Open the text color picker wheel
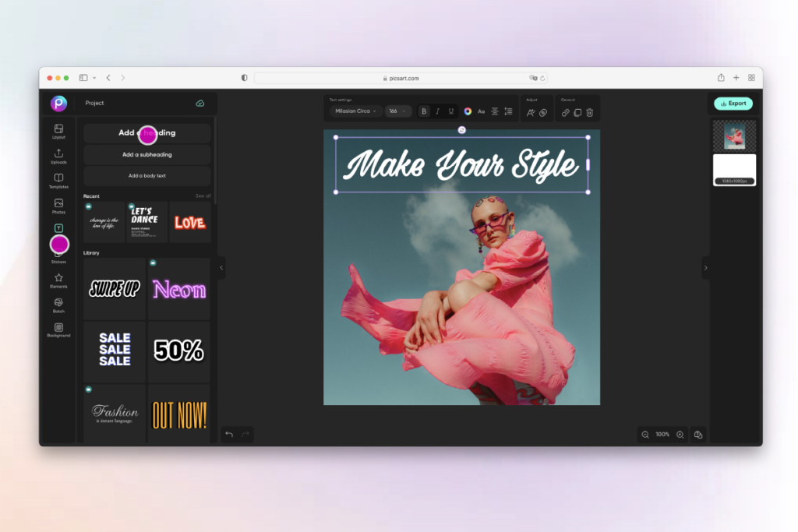This screenshot has height=532, width=798. 467,111
